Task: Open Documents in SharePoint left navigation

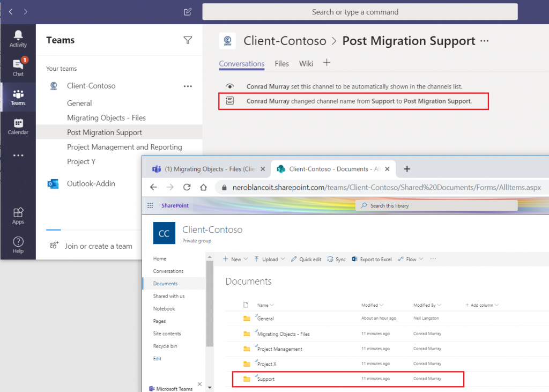Action: (x=165, y=284)
